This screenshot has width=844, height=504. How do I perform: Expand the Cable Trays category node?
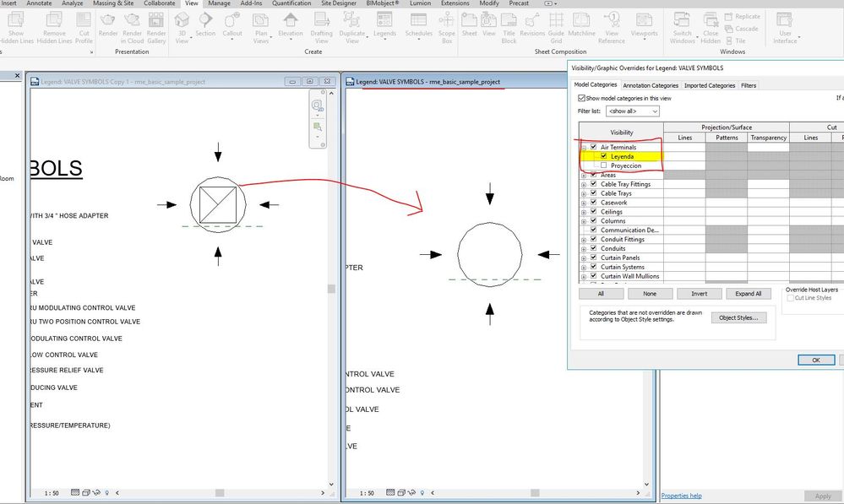584,193
